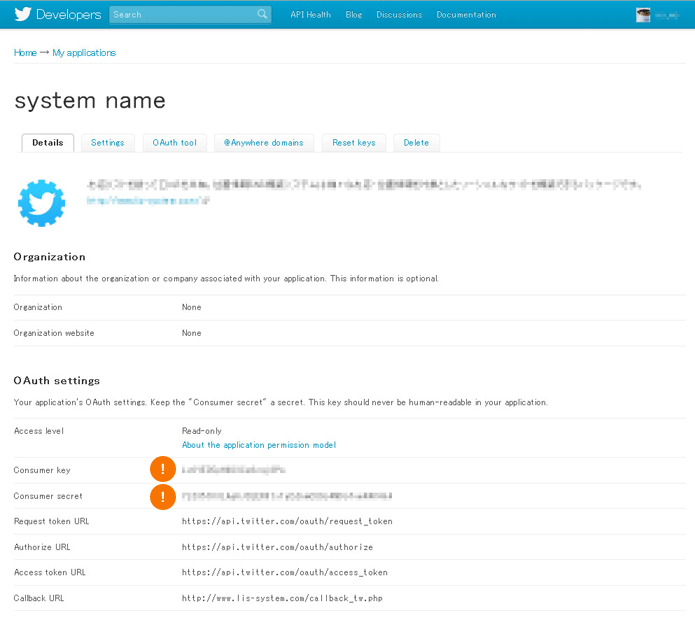Image resolution: width=695 pixels, height=627 pixels.
Task: Click the Twitter bird logo in header
Action: (x=23, y=15)
